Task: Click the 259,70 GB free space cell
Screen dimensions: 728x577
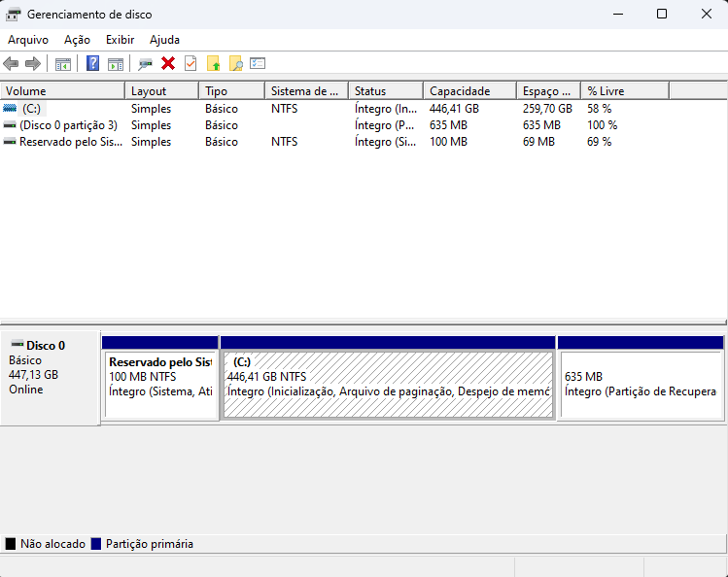Action: coord(547,109)
